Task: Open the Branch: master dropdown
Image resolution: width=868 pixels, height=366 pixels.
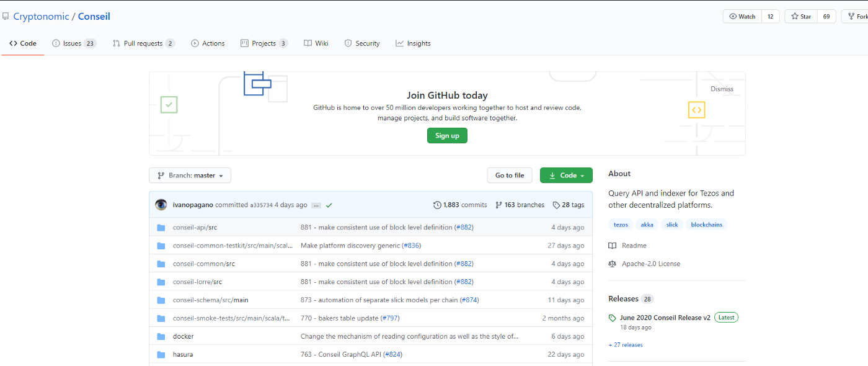Action: [190, 176]
